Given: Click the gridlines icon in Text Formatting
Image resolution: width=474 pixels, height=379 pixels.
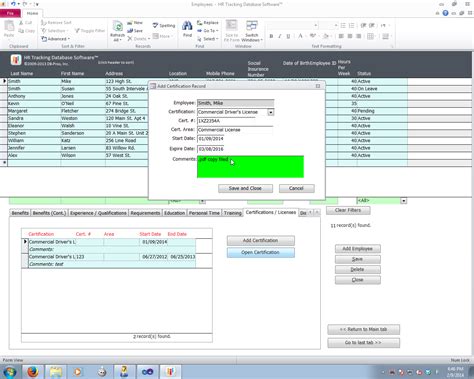Looking at the screenshot, I should [370, 36].
